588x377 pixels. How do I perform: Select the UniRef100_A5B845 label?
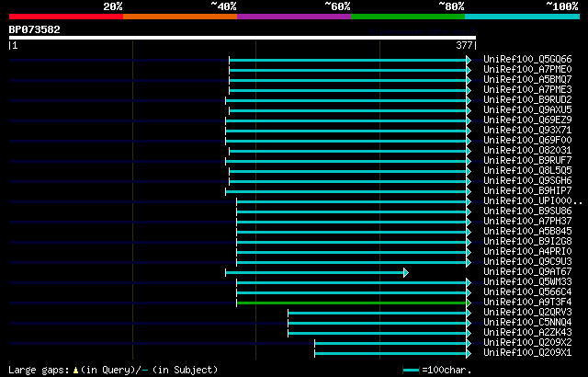[527, 232]
